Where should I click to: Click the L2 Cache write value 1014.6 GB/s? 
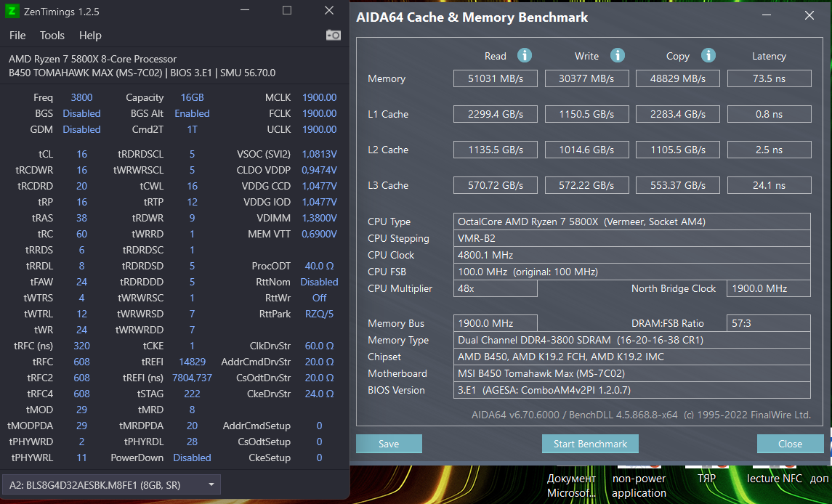(587, 150)
